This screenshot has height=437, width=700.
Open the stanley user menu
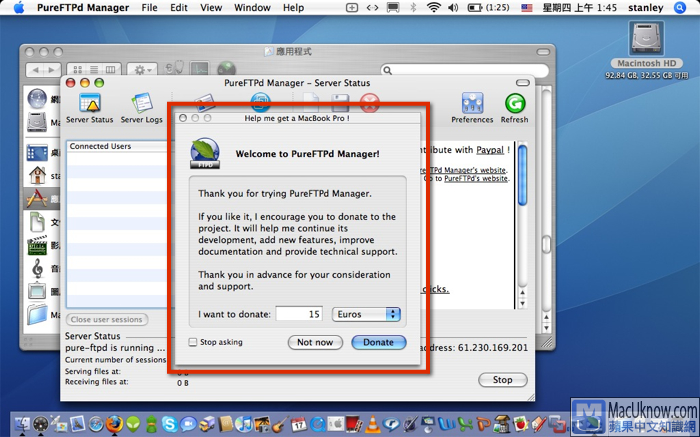(x=646, y=8)
